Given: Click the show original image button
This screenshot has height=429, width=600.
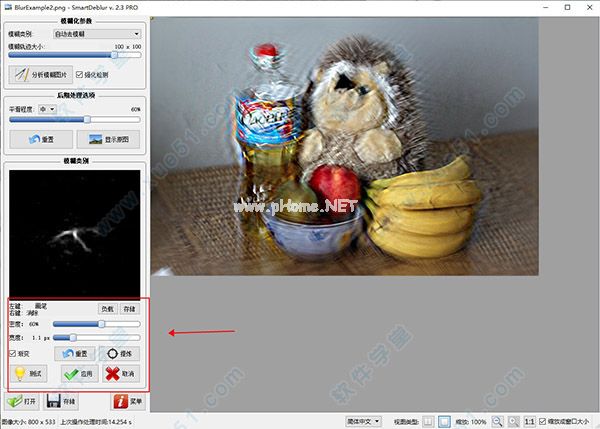Looking at the screenshot, I should coord(109,139).
